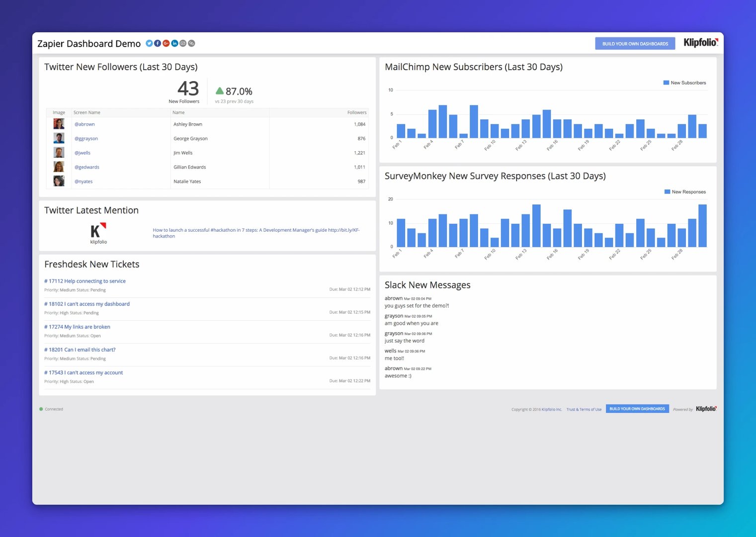Click the green Connected status indicator
This screenshot has height=537, width=756.
pyautogui.click(x=41, y=409)
